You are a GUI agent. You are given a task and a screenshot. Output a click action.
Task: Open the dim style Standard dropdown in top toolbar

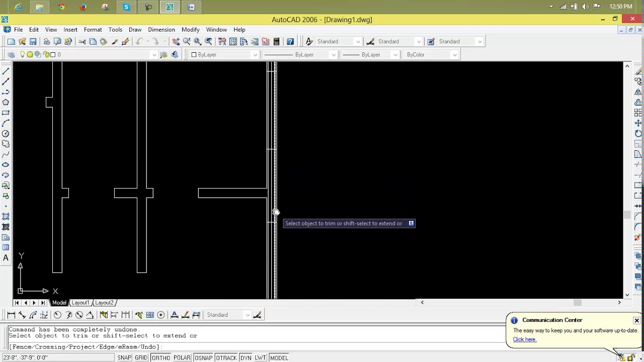(419, 42)
